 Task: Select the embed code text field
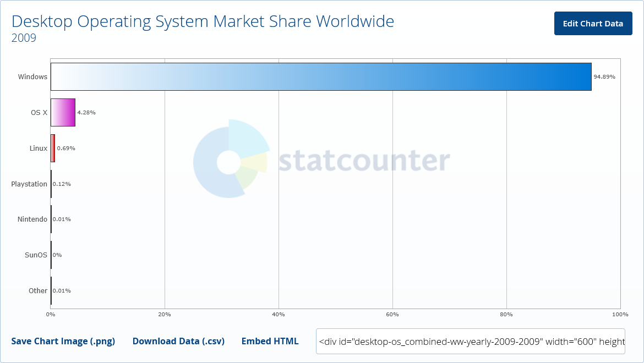(470, 341)
